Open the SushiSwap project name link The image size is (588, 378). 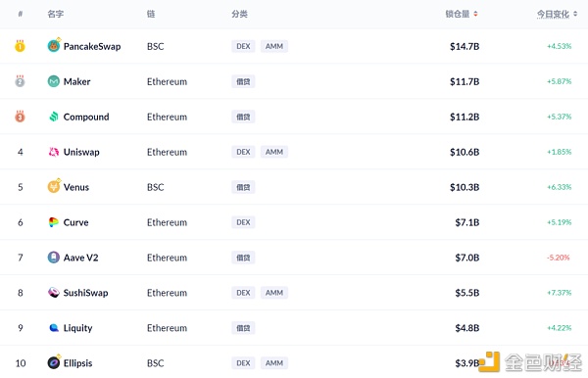pos(85,293)
